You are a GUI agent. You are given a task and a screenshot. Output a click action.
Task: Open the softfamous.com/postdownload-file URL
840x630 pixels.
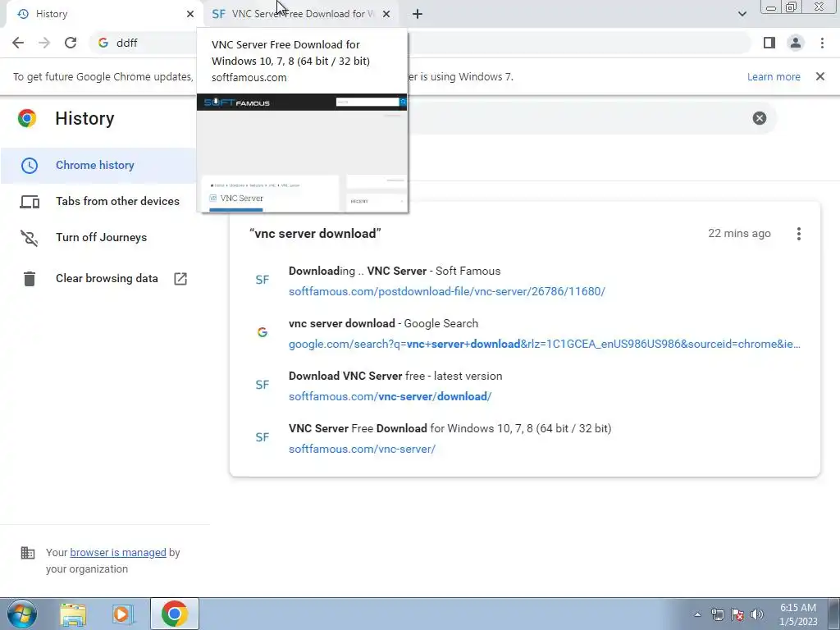(447, 291)
